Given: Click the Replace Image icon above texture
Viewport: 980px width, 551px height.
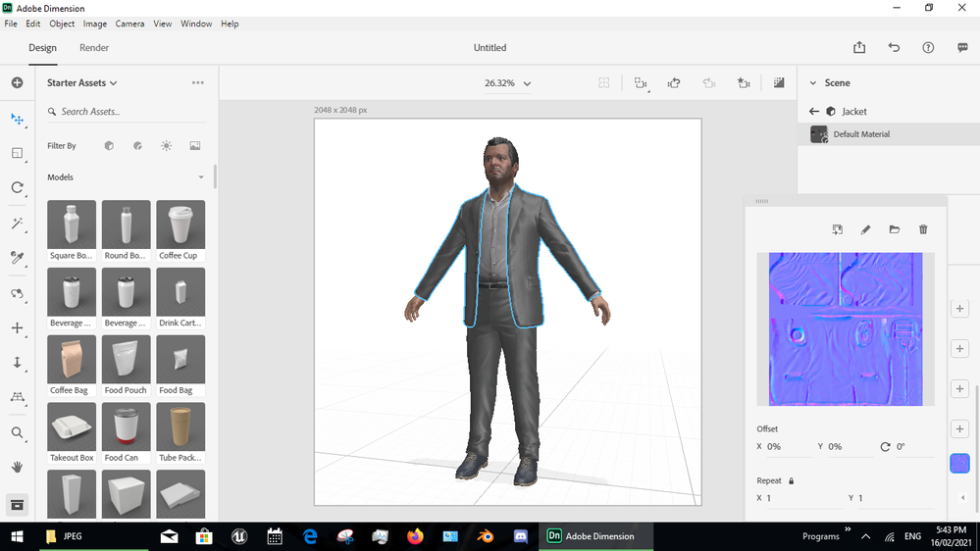Looking at the screenshot, I should pos(837,229).
